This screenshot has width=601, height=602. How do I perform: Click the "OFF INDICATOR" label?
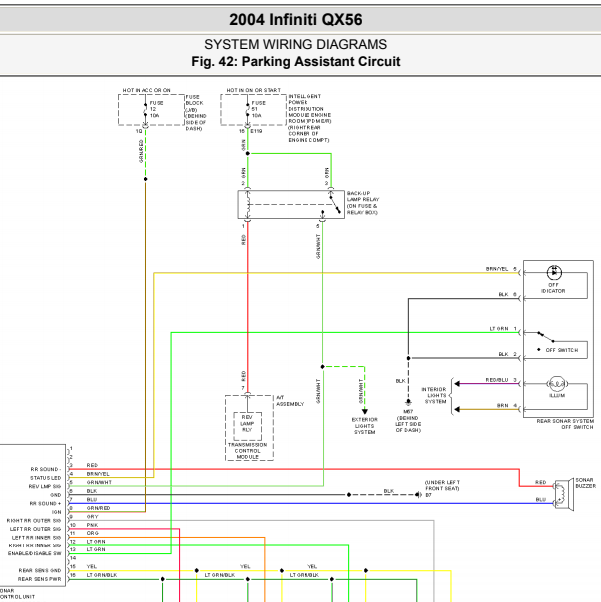[x=553, y=288]
